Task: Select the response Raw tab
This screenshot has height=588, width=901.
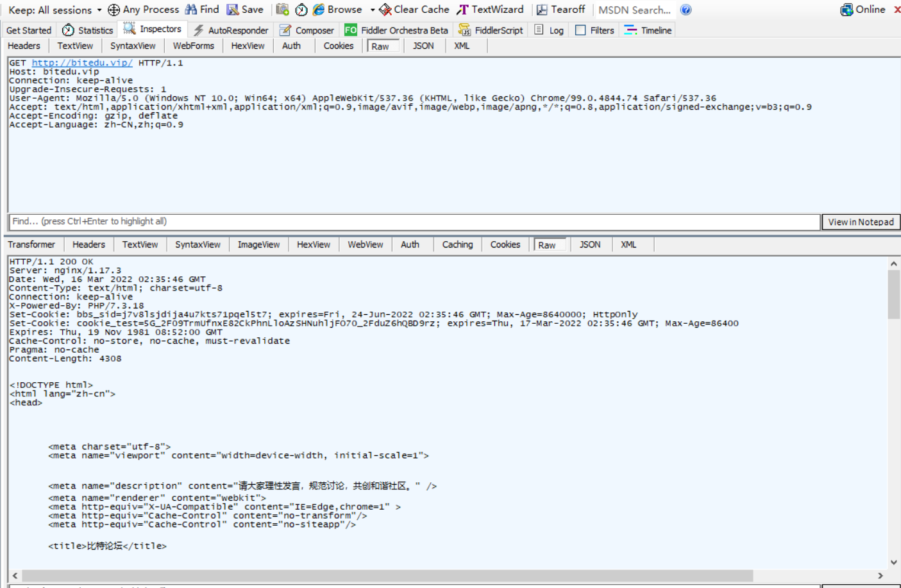Action: 550,245
